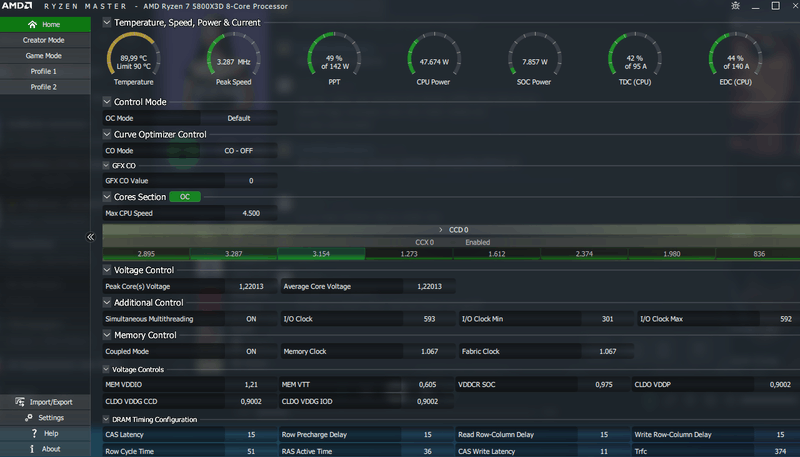The image size is (800, 457).
Task: Expand the CCD 0 chevron
Action: [x=441, y=230]
